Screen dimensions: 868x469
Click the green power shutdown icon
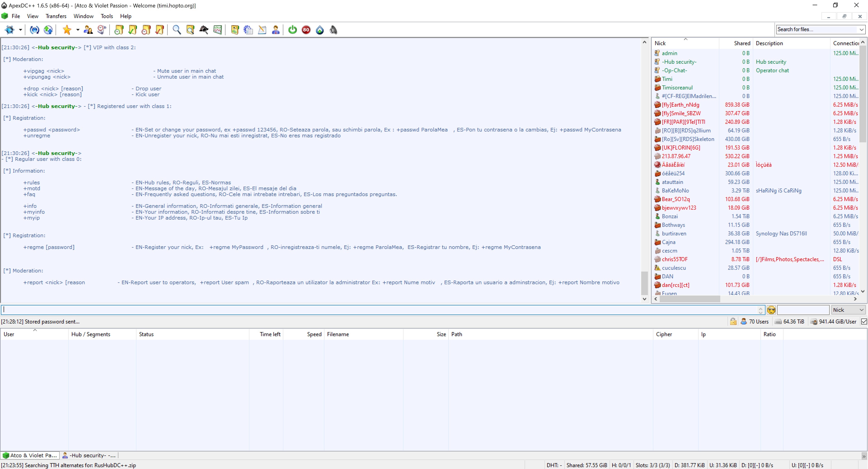click(x=293, y=30)
